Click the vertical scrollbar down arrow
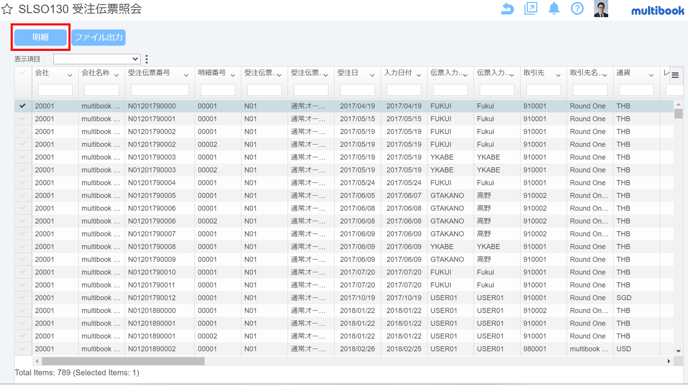The height and width of the screenshot is (385, 688). (678, 351)
